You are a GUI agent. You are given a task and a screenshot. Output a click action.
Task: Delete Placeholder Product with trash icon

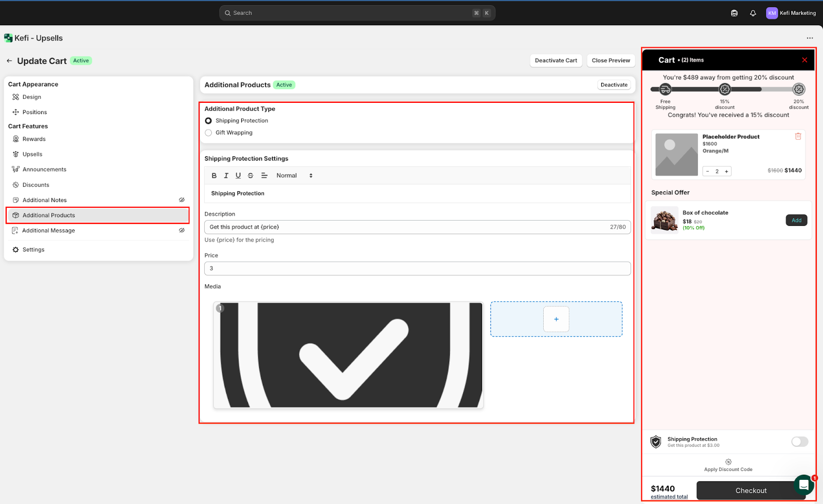(798, 136)
